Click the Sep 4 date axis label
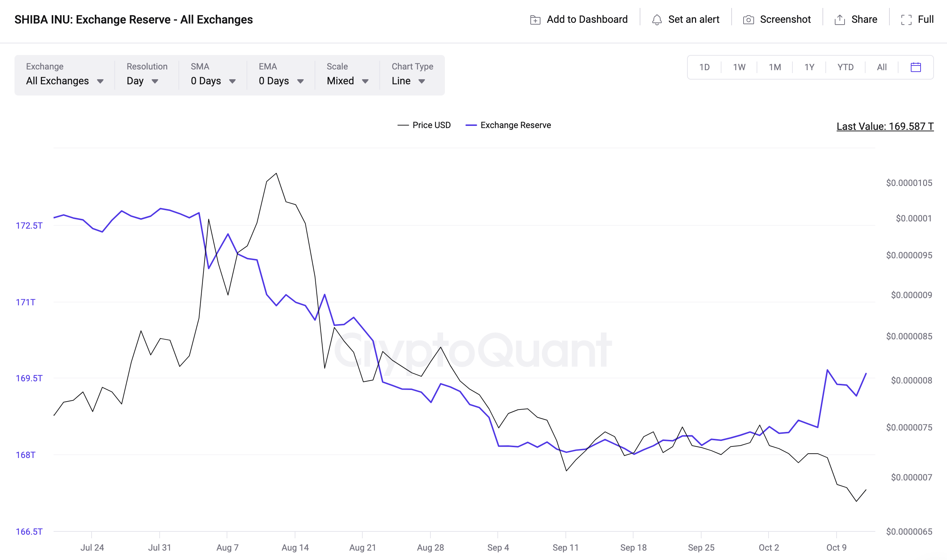This screenshot has width=947, height=560. coord(498,548)
